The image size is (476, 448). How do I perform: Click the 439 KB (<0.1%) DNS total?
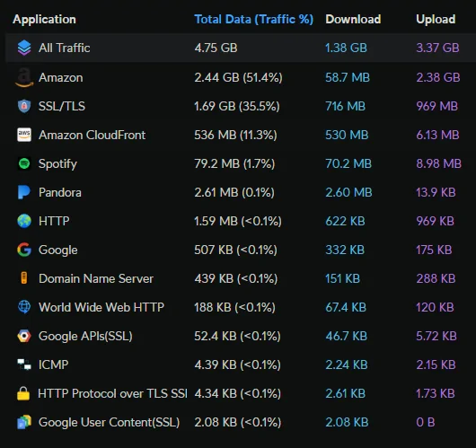coord(236,278)
